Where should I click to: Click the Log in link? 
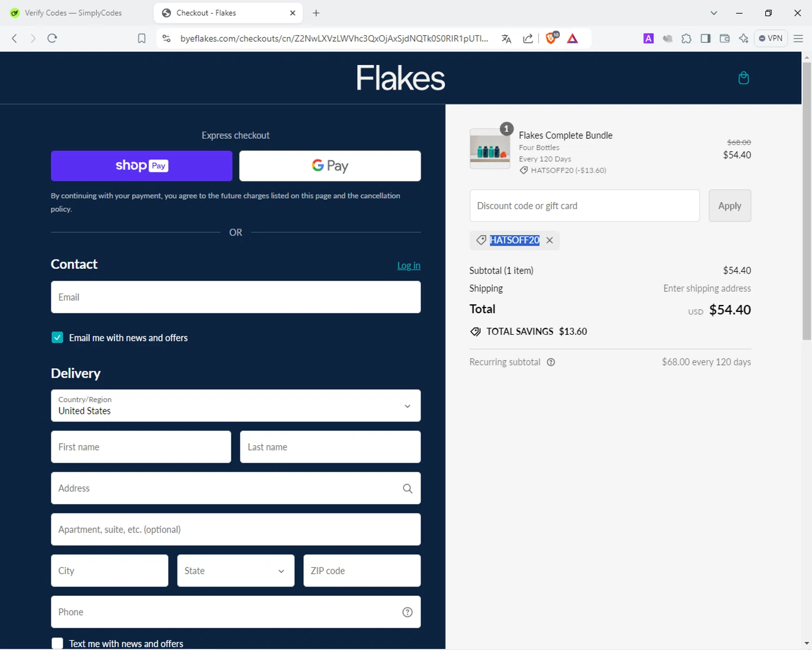[409, 265]
